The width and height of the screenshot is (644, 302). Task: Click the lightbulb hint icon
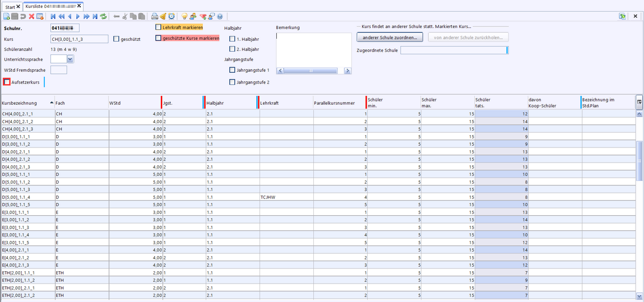(x=184, y=17)
